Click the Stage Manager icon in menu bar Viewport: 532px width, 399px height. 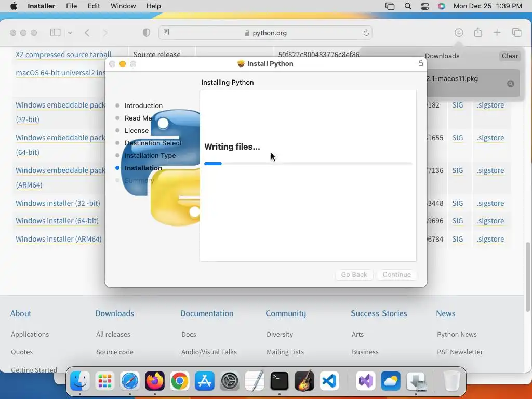point(390,6)
